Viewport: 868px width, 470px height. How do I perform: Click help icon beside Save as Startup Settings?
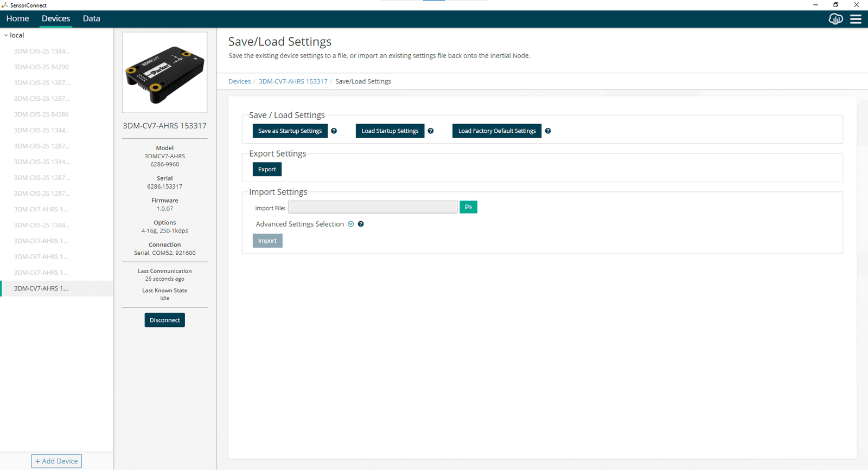[x=334, y=131]
